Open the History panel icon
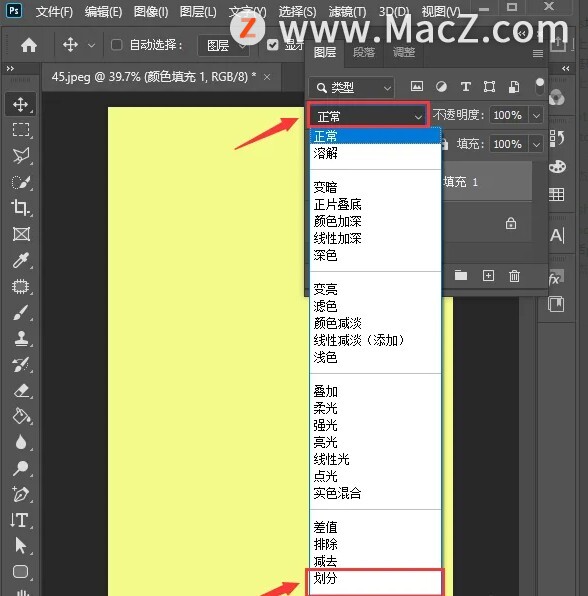588x596 pixels. point(556,138)
